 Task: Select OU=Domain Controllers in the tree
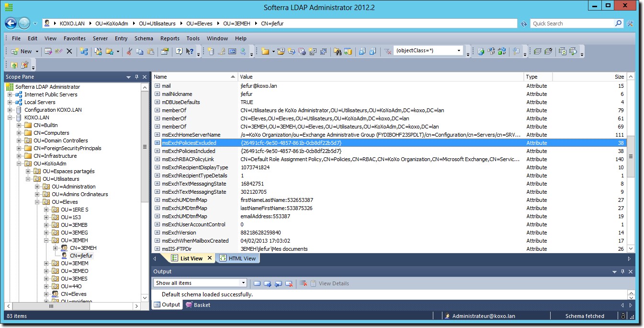(61, 141)
